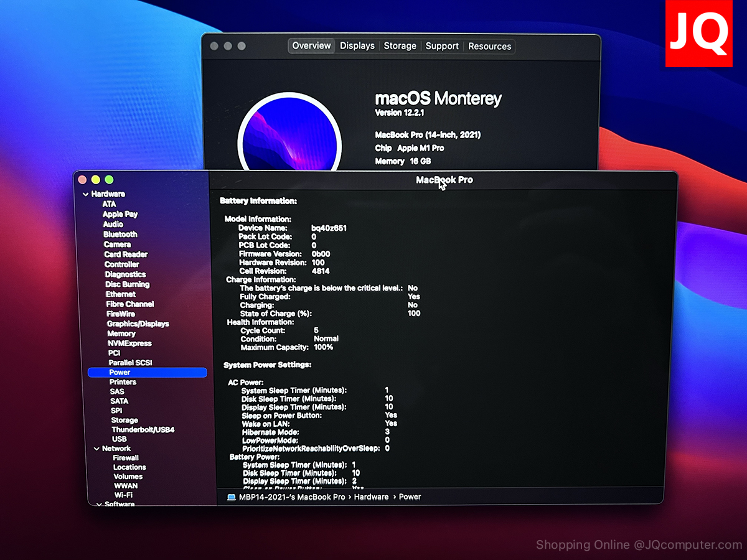747x560 pixels.
Task: Click the MacBook Pro (14-inch, 2021) model text
Action: point(428,135)
